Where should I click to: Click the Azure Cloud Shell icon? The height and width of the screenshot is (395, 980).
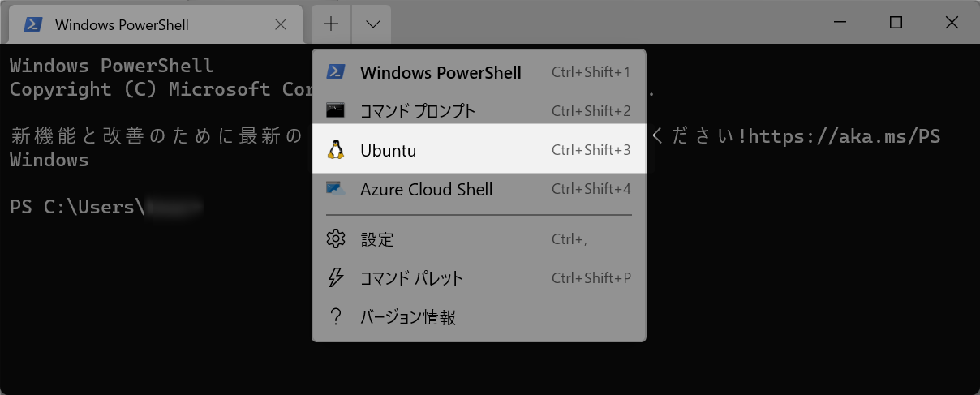[x=336, y=189]
